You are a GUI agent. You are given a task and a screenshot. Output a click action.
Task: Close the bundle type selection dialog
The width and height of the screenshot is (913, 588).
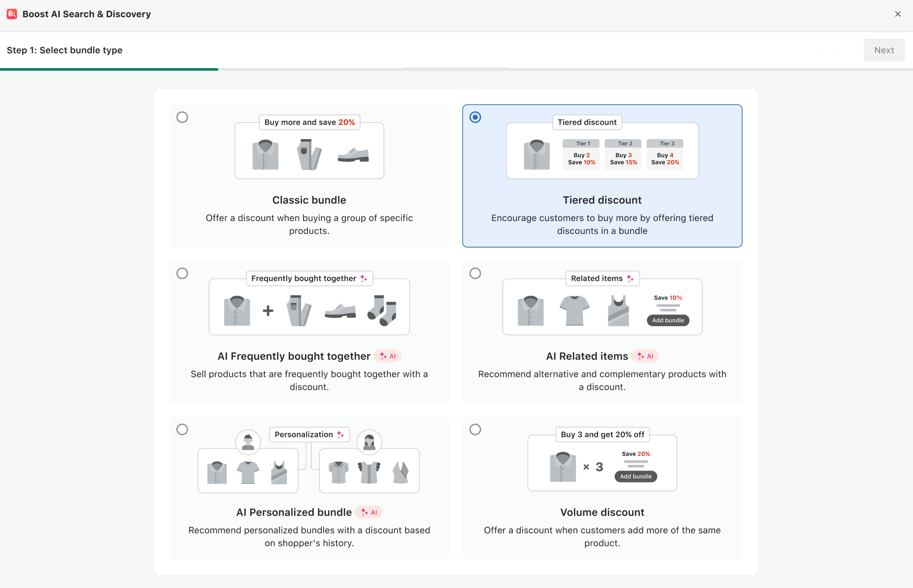pos(898,14)
